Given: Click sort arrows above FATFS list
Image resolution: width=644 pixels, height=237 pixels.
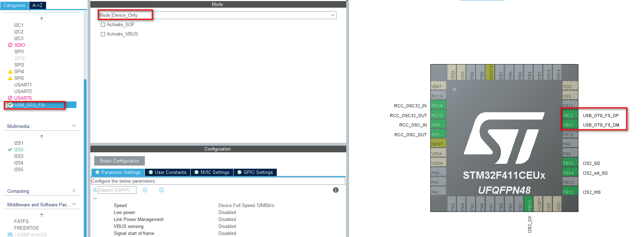Looking at the screenshot, I should [x=42, y=215].
